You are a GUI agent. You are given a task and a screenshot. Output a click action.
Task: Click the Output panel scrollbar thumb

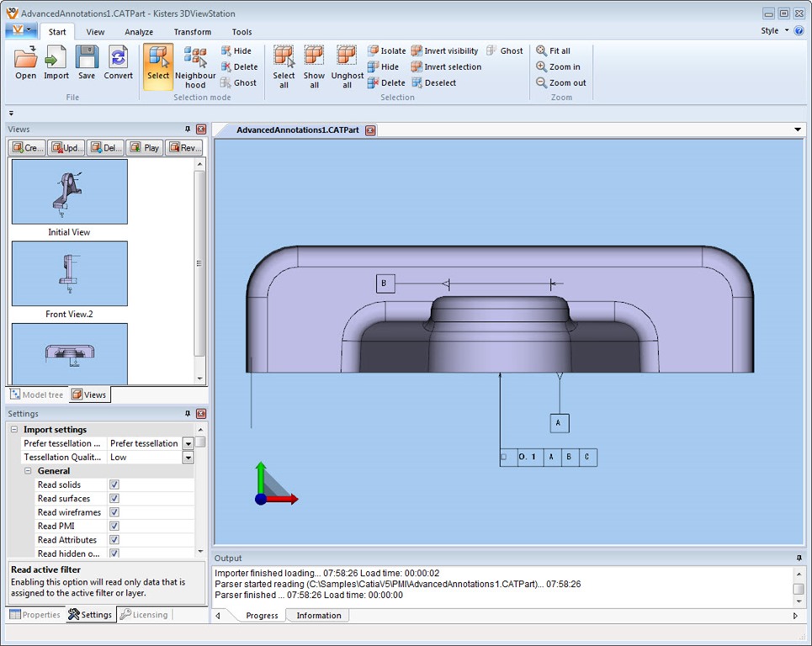click(799, 589)
